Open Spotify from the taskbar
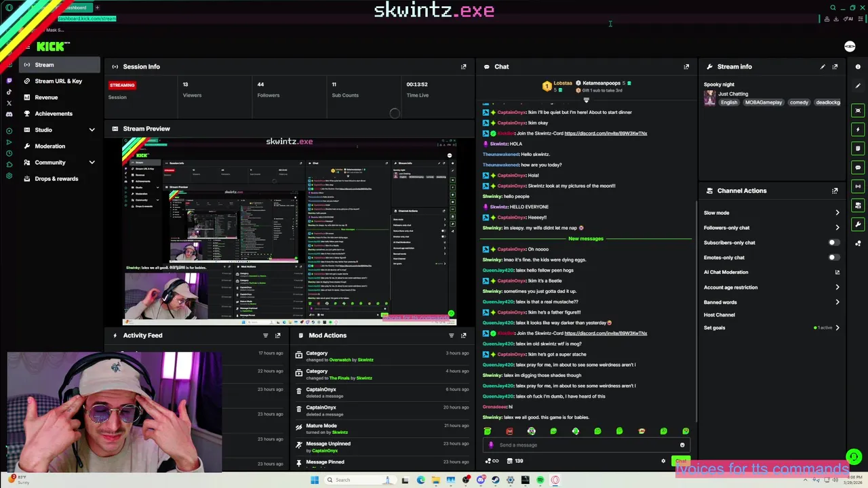Image resolution: width=868 pixels, height=488 pixels. (540, 480)
